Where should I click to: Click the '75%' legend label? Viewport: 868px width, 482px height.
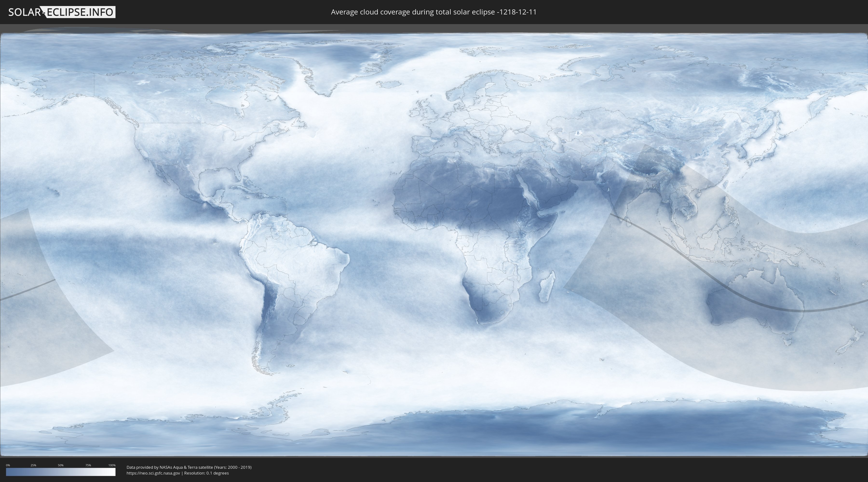88,465
